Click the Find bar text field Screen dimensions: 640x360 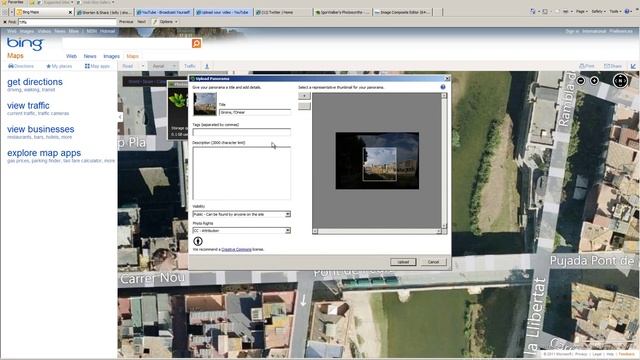click(67, 22)
